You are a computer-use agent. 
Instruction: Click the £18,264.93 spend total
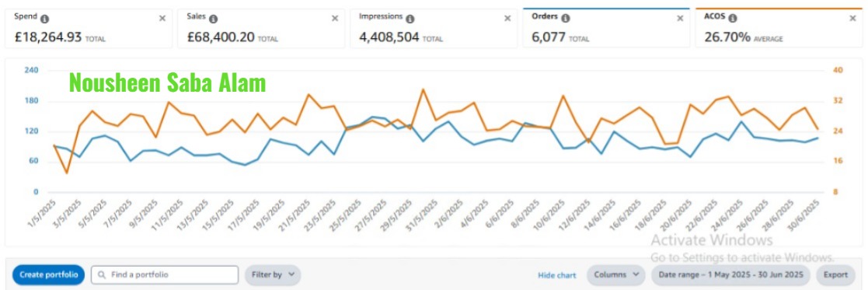pyautogui.click(x=48, y=37)
